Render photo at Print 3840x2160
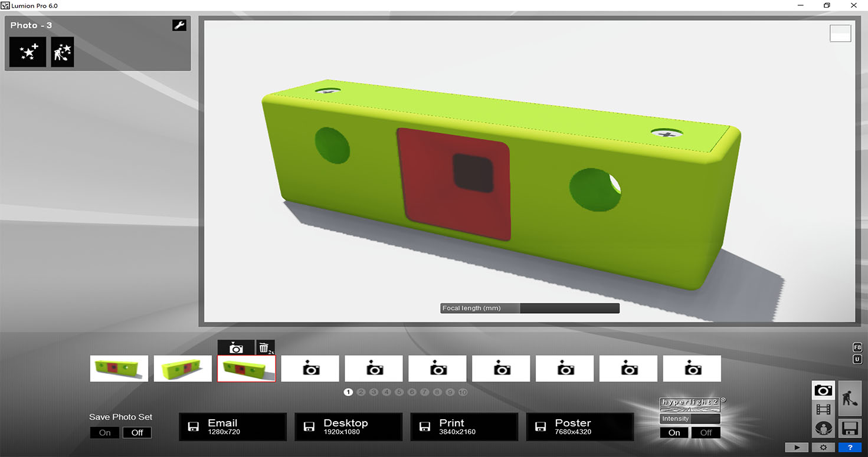Image resolution: width=868 pixels, height=457 pixels. coord(464,427)
